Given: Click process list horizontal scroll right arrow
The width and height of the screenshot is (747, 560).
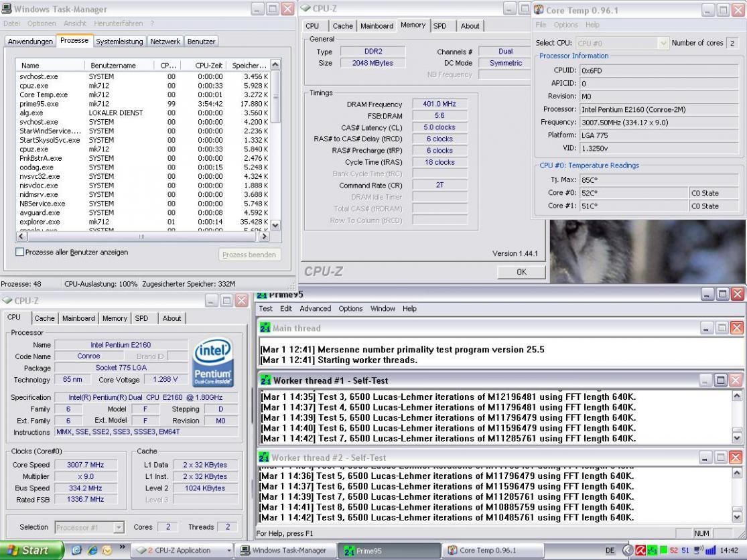Looking at the screenshot, I should click(x=265, y=236).
